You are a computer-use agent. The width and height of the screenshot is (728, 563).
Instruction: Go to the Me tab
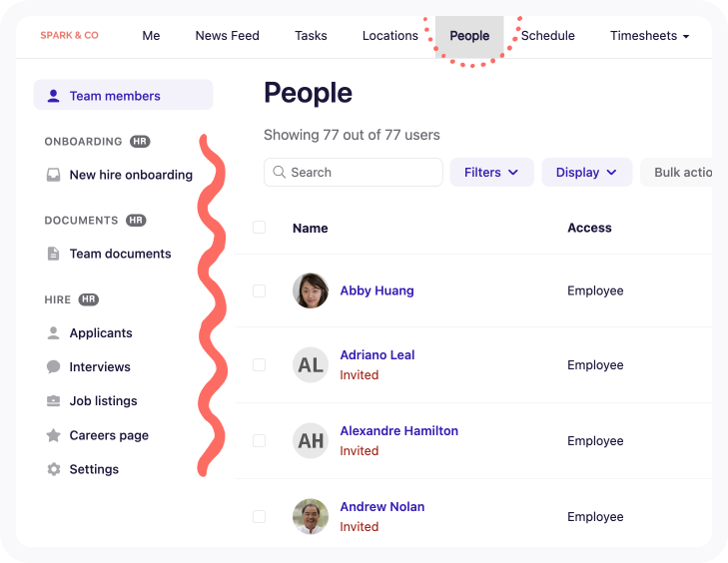point(151,36)
